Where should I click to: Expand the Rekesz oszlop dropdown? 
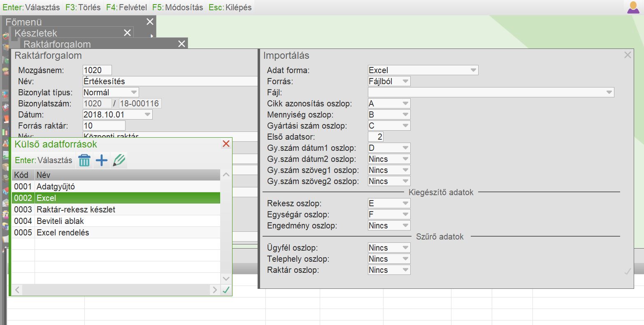coord(405,203)
